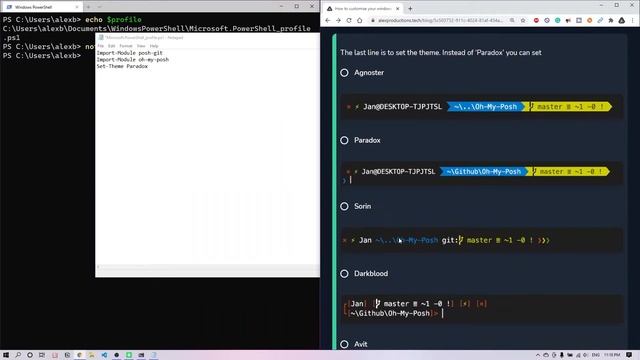Open the browser home page
640x360 pixels.
coord(360,20)
